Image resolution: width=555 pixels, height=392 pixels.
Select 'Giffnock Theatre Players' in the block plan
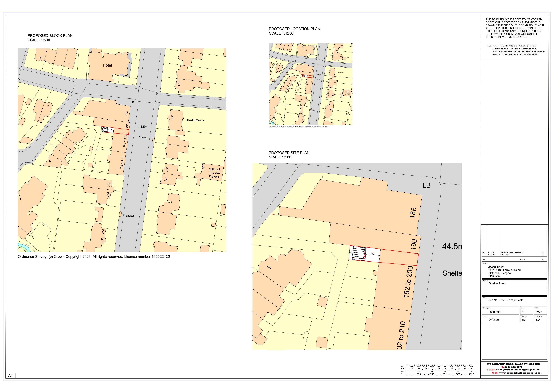pyautogui.click(x=214, y=173)
